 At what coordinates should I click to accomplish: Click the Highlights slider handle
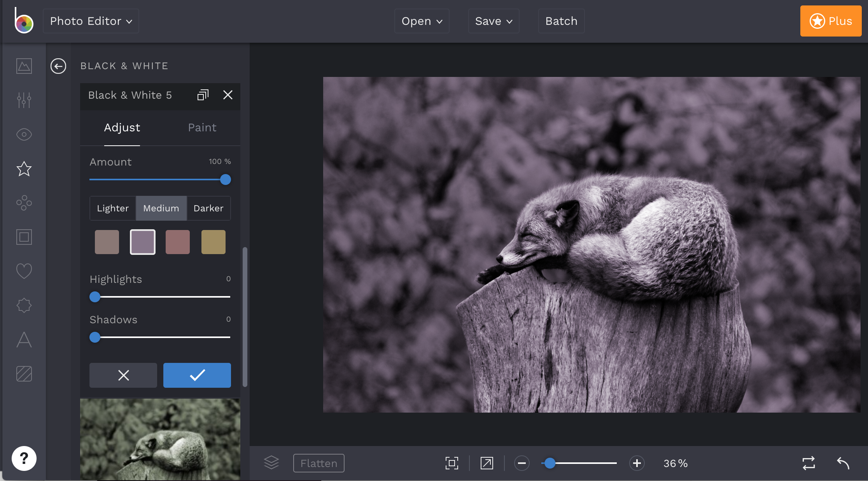95,297
